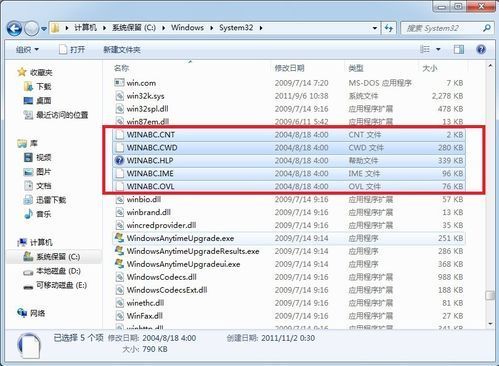Click the file list scroll up arrow
Screen dimensions: 499x366
(490, 66)
